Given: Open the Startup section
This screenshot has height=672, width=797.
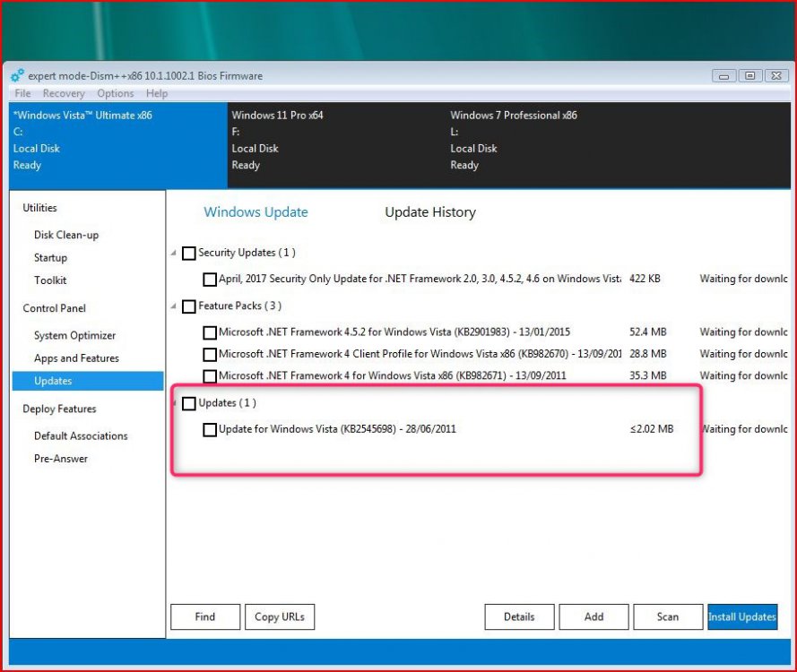Looking at the screenshot, I should [50, 257].
